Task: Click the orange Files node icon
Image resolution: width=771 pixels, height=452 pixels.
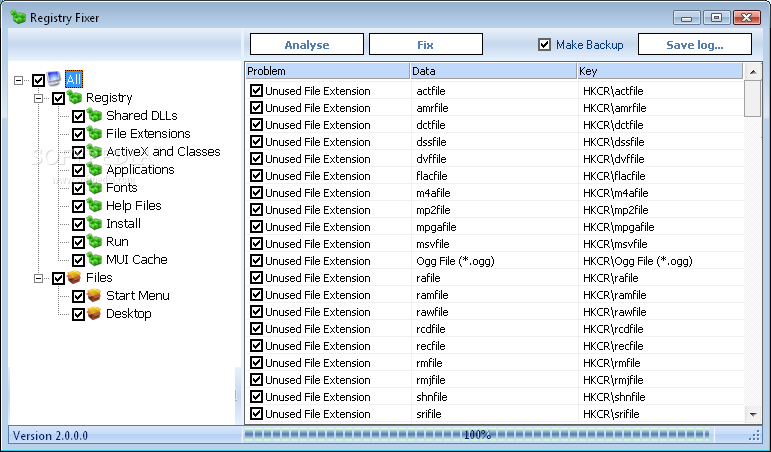Action: coord(74,277)
